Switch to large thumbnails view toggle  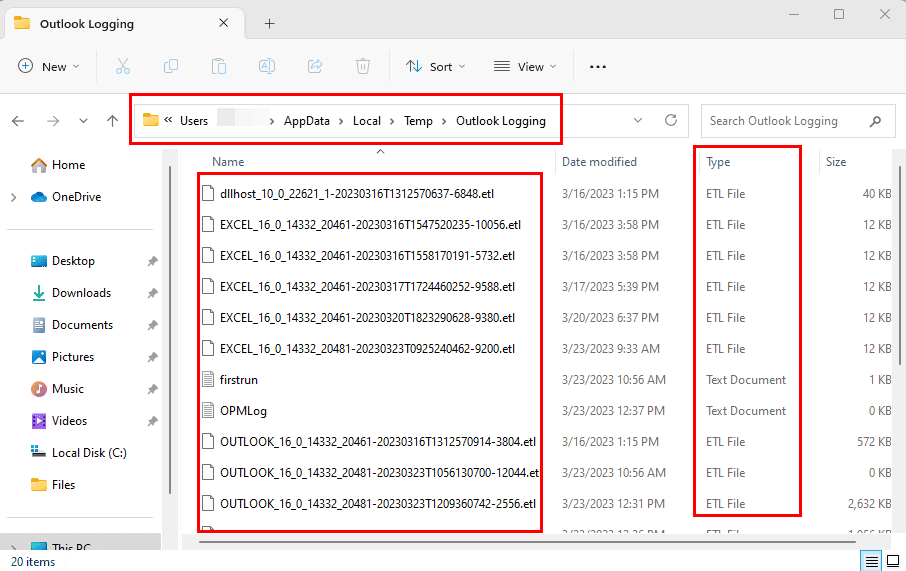892,562
